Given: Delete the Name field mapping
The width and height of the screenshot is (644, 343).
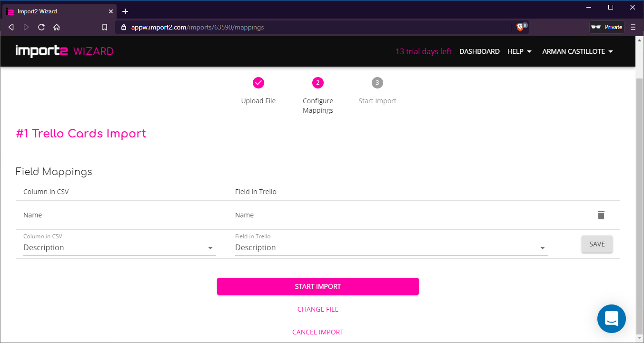Looking at the screenshot, I should coord(601,215).
